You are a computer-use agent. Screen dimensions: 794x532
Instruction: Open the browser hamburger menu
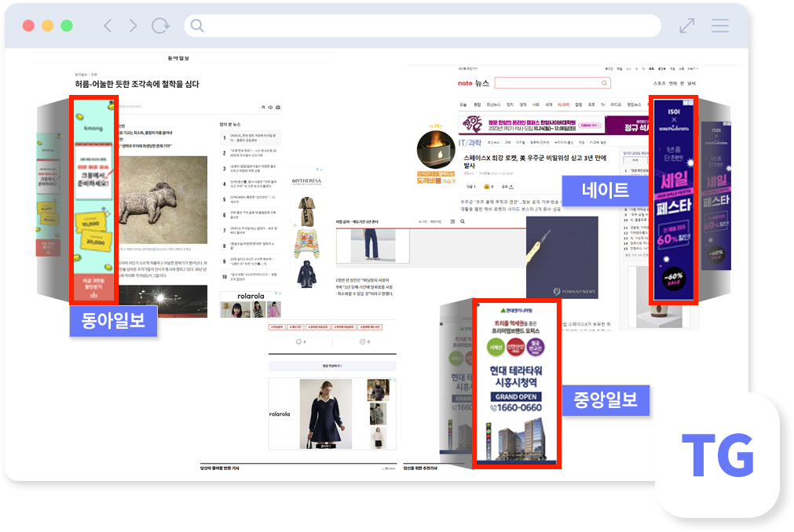(720, 26)
